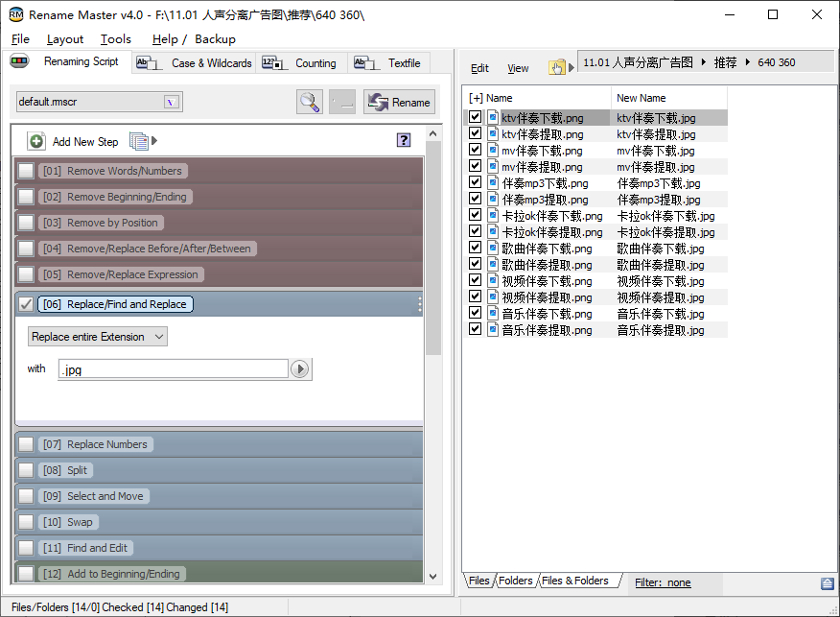Enable step 01 Remove Words/Numbers checkbox
Image resolution: width=840 pixels, height=617 pixels.
26,171
